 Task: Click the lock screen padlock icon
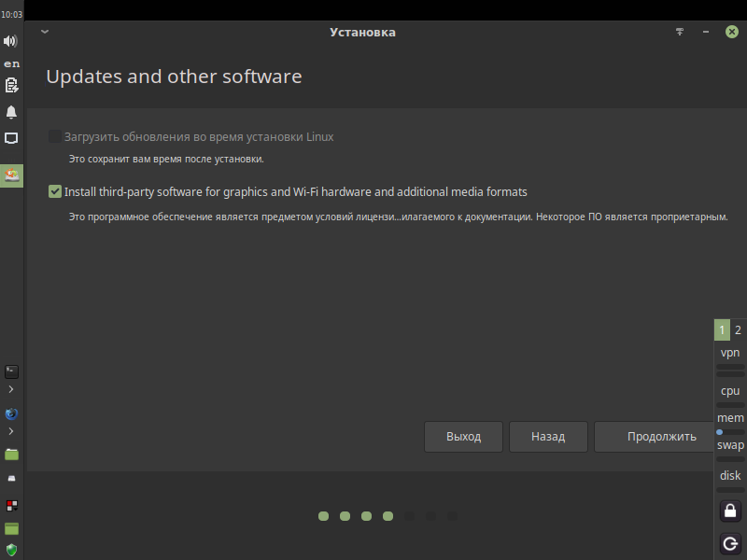(x=730, y=511)
